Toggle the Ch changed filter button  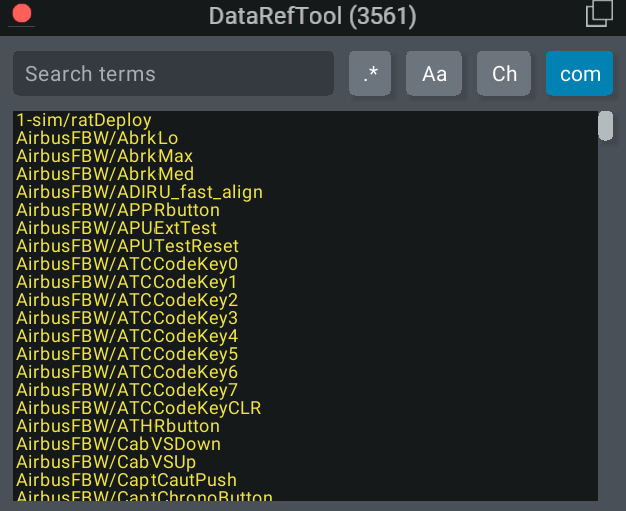point(504,74)
